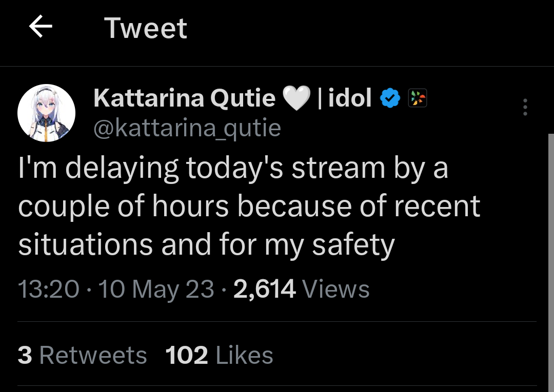Show the 102 Likes list
554x392 pixels.
tap(219, 355)
